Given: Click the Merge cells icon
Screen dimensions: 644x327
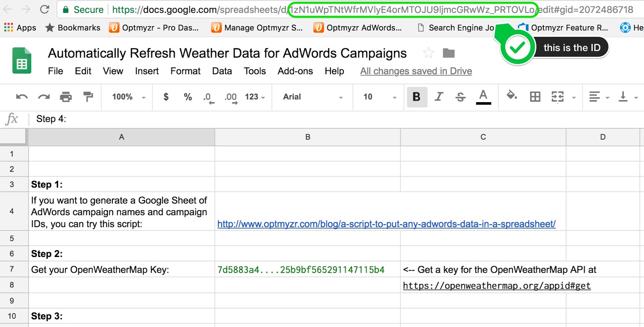Looking at the screenshot, I should point(557,97).
